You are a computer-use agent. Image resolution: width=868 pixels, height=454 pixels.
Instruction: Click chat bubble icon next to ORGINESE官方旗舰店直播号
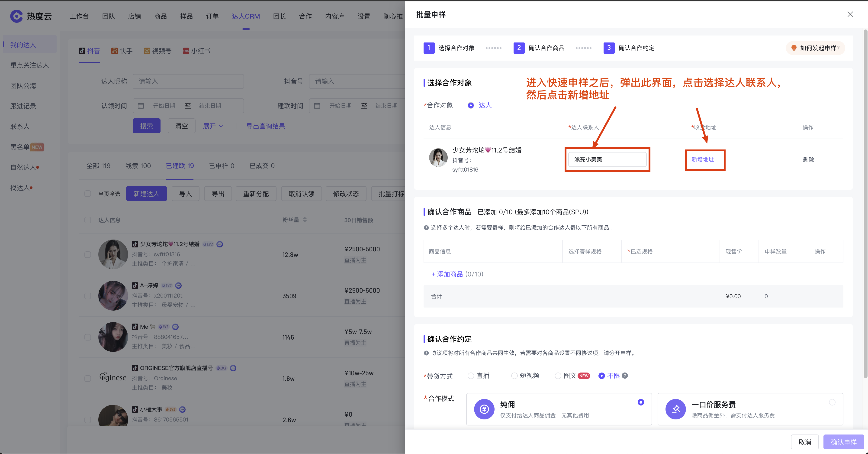click(233, 368)
